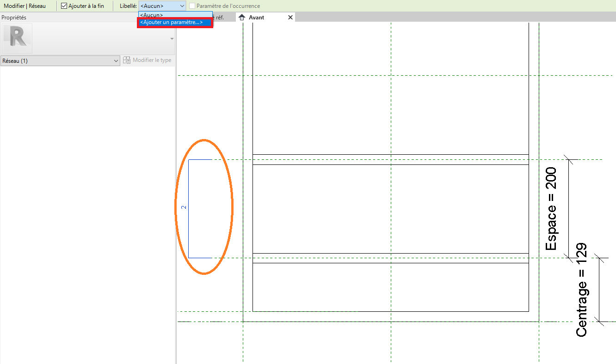Click the house icon on the Avant tab
The width and height of the screenshot is (616, 364).
pos(242,18)
